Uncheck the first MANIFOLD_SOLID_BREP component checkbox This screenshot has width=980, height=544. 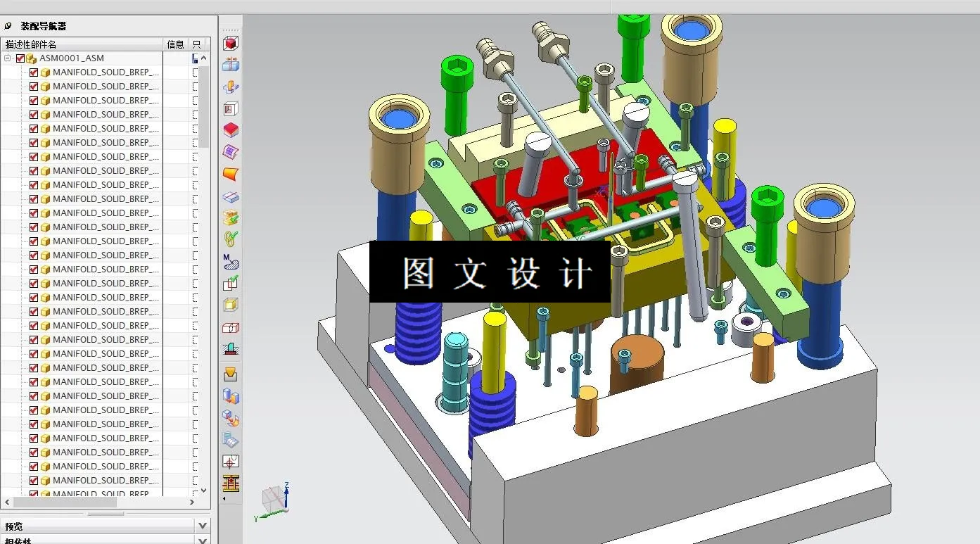coord(33,72)
